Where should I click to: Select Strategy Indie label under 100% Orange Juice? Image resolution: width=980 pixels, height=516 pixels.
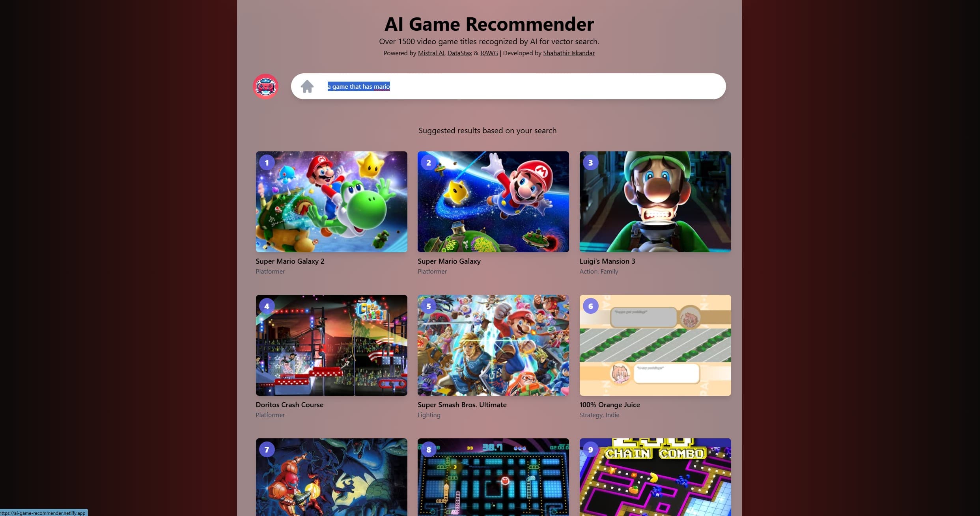599,414
